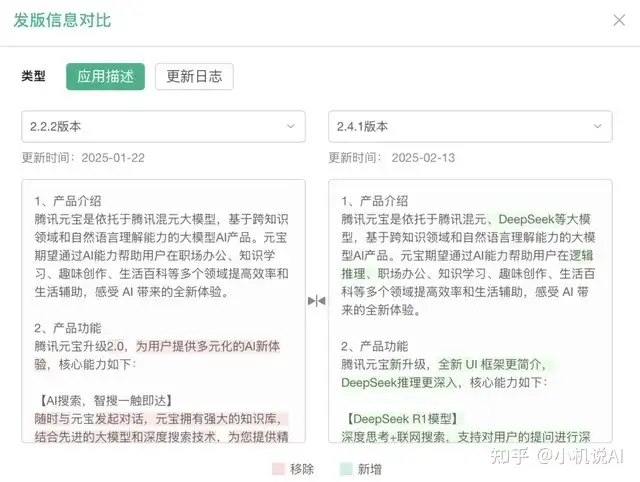
Task: Click 更新时间: 2025-01-22 text
Action: [83, 158]
